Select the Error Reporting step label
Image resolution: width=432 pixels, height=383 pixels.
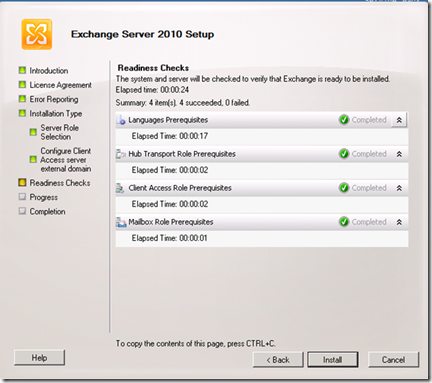point(54,100)
